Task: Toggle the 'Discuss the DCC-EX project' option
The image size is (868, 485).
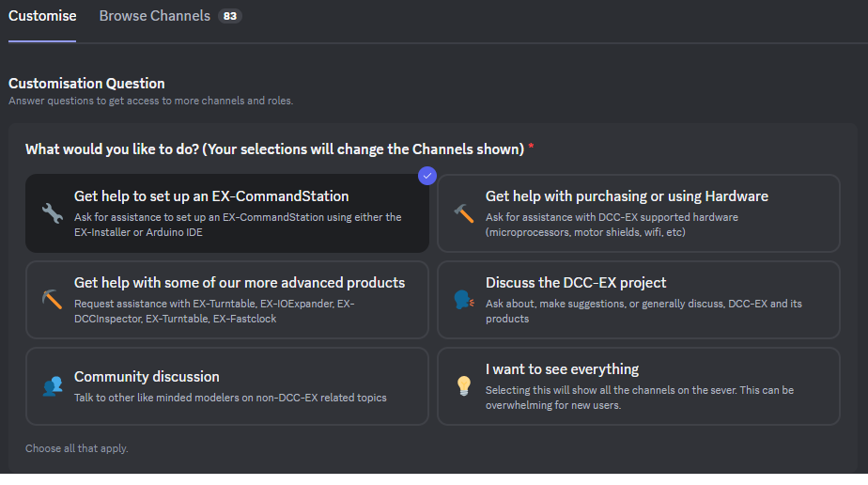Action: pyautogui.click(x=639, y=300)
